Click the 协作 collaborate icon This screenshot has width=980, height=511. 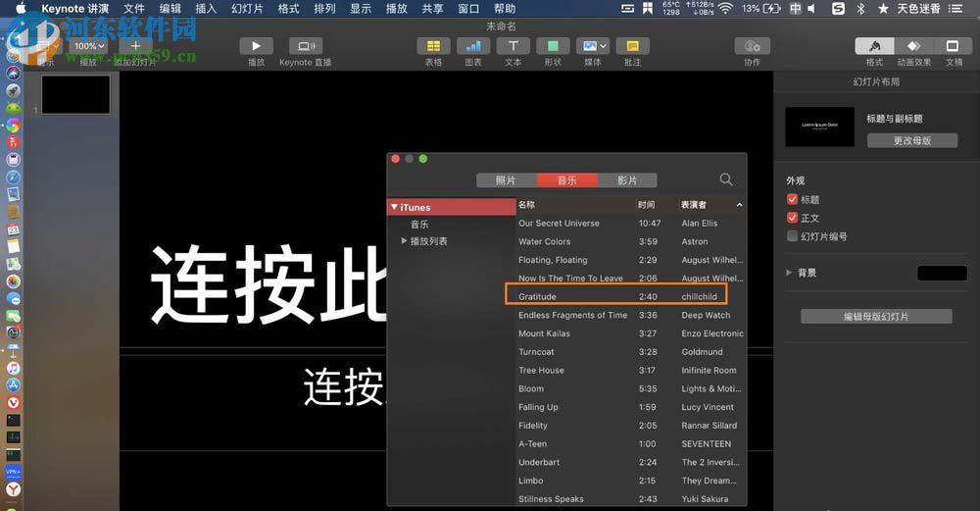point(753,46)
